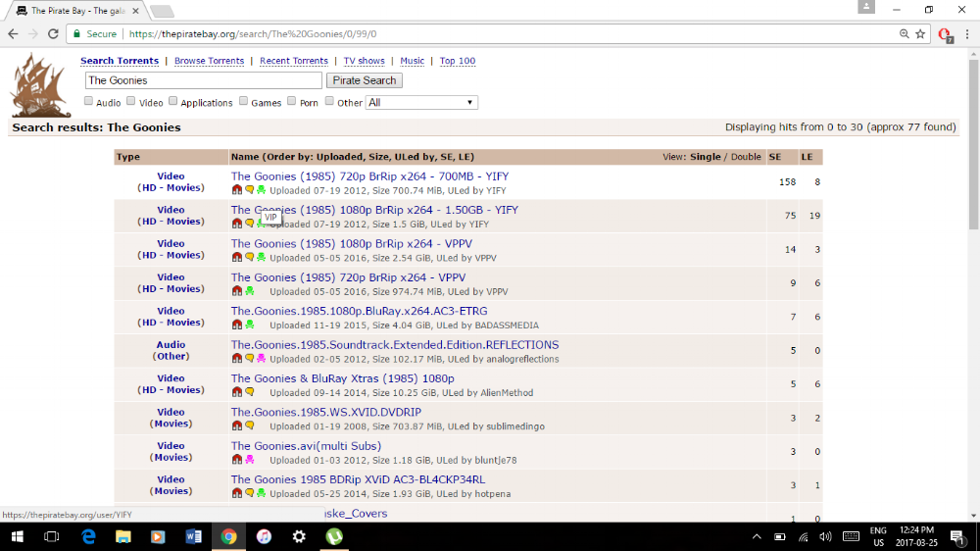Open the Search Torrents menu link
This screenshot has width=980, height=551.
pos(120,61)
